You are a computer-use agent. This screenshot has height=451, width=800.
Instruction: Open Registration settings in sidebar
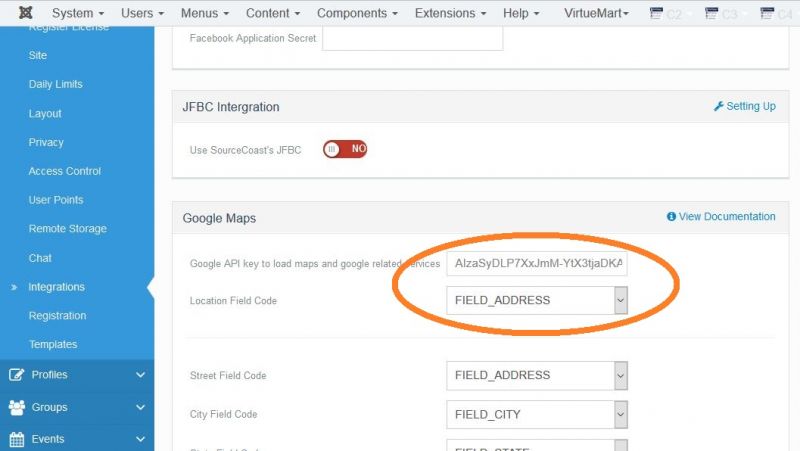point(58,316)
